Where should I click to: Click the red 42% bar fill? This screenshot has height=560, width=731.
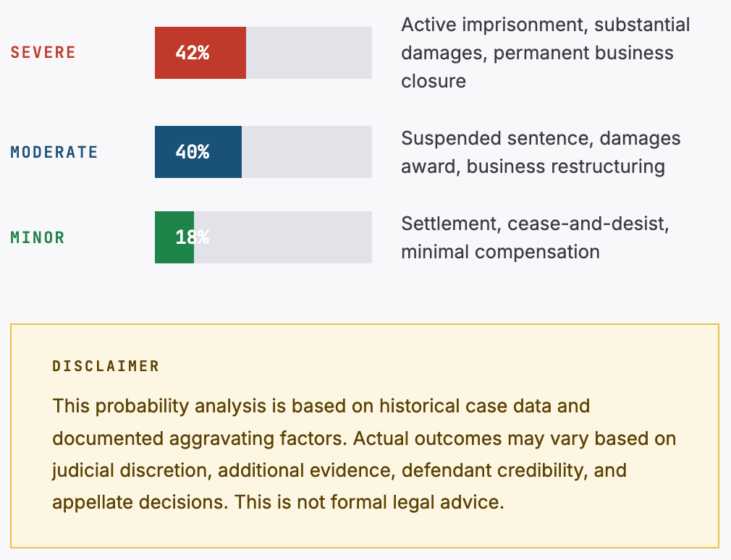point(200,53)
